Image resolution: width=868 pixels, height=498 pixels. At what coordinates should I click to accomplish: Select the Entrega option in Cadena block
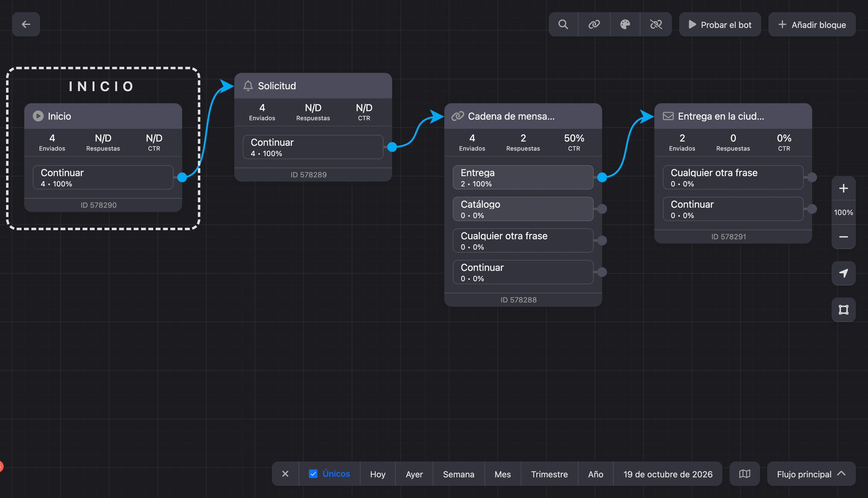click(x=523, y=177)
